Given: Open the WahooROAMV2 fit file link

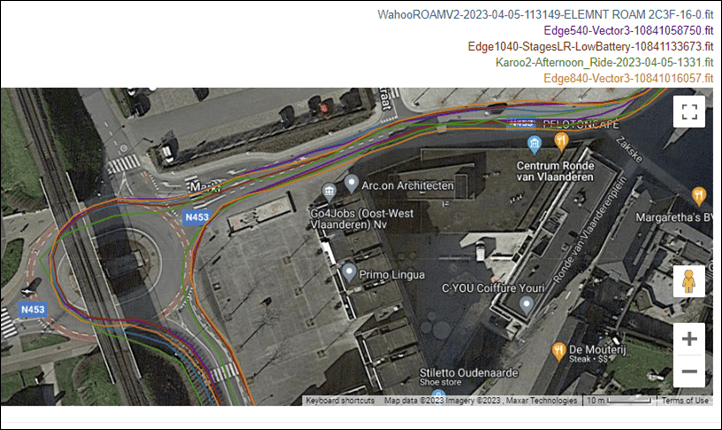Looking at the screenshot, I should (545, 15).
